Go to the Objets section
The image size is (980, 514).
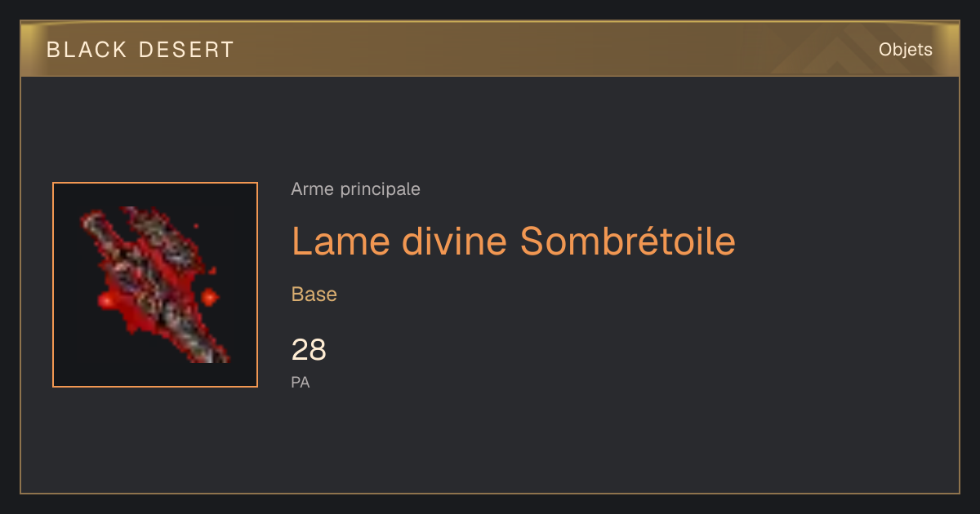[906, 50]
